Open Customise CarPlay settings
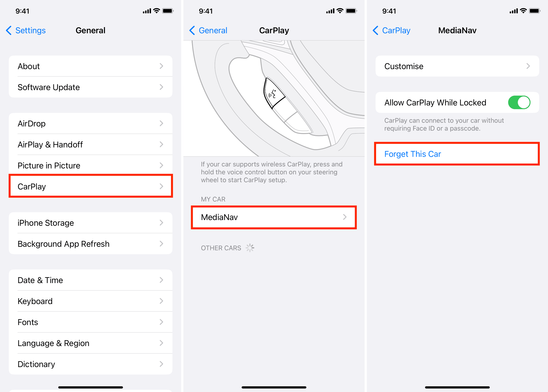 click(456, 65)
